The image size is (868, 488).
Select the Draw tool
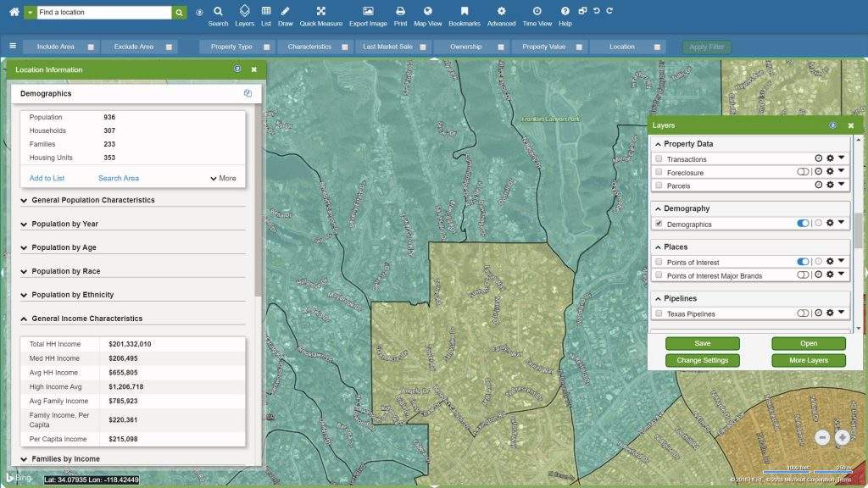(x=285, y=16)
